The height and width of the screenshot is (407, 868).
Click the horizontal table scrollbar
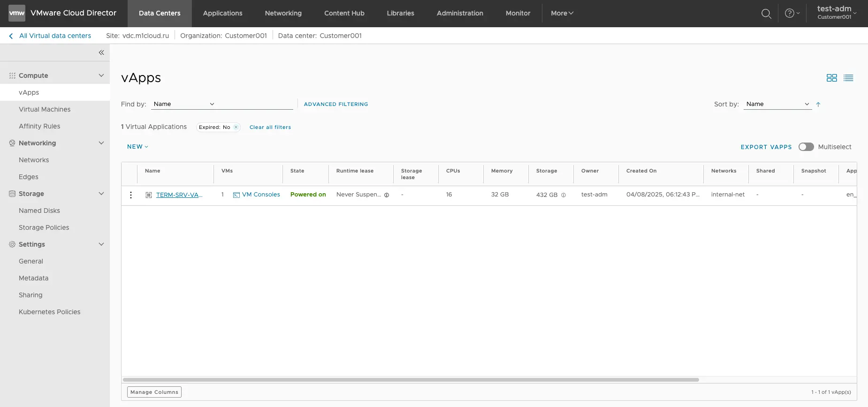411,380
